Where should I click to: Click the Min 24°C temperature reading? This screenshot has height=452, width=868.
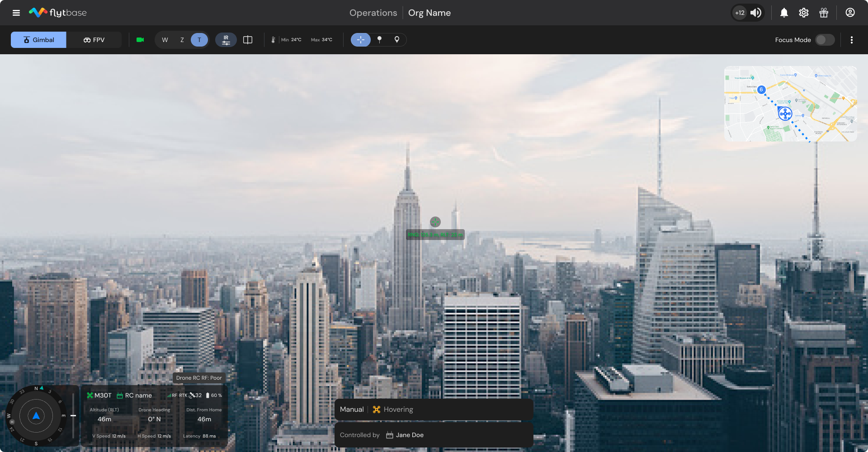tap(291, 40)
